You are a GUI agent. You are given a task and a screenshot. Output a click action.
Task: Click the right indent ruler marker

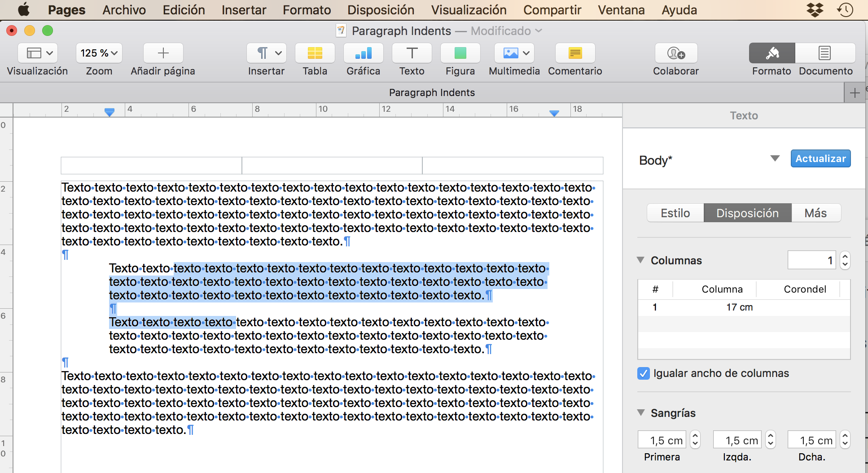click(554, 113)
